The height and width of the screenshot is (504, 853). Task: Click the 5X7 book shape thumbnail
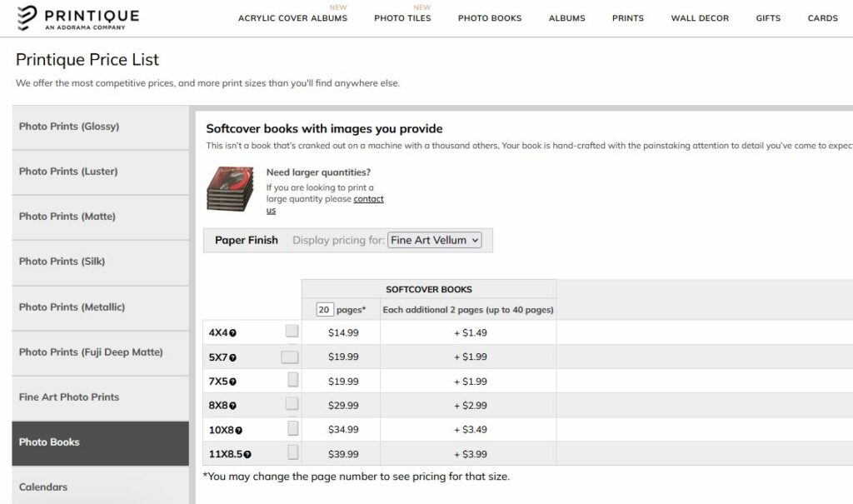click(x=290, y=357)
